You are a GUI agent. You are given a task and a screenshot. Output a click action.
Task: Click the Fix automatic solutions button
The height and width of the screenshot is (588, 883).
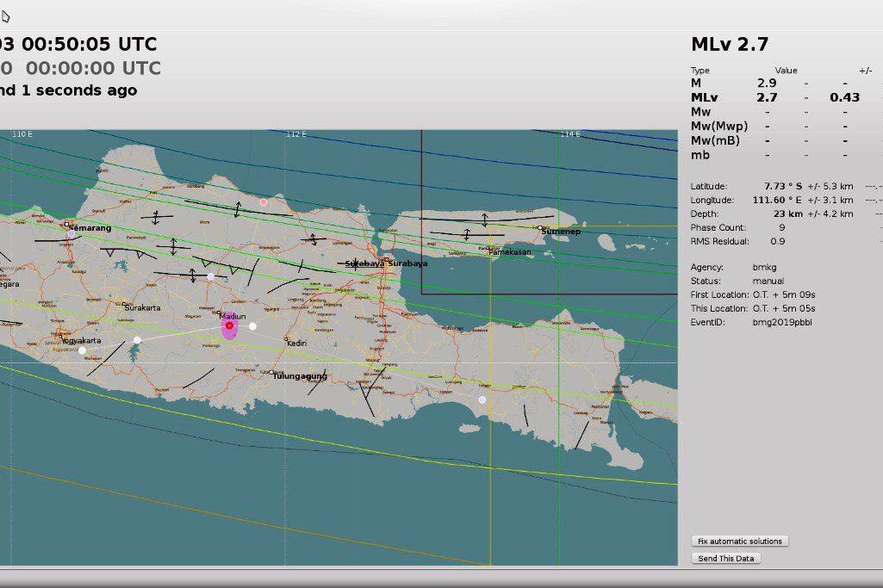pyautogui.click(x=740, y=541)
